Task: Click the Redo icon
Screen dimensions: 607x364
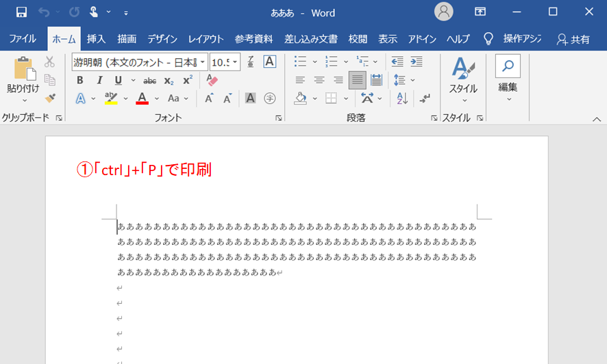Action: coord(74,12)
